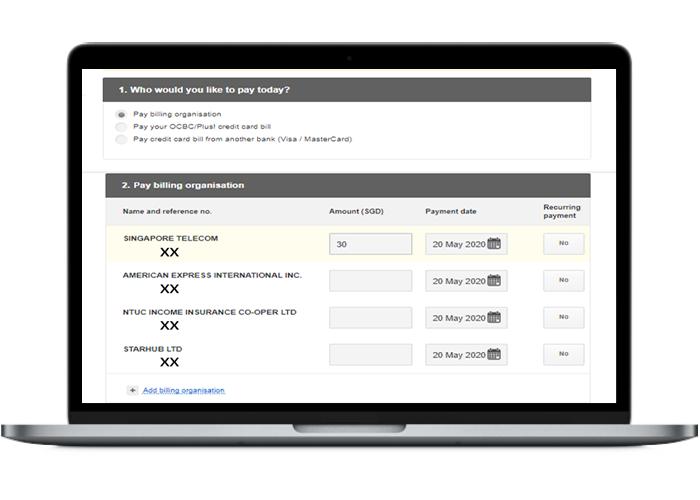Click NTUC Income payment date field
This screenshot has height=500, width=700.
(x=466, y=318)
